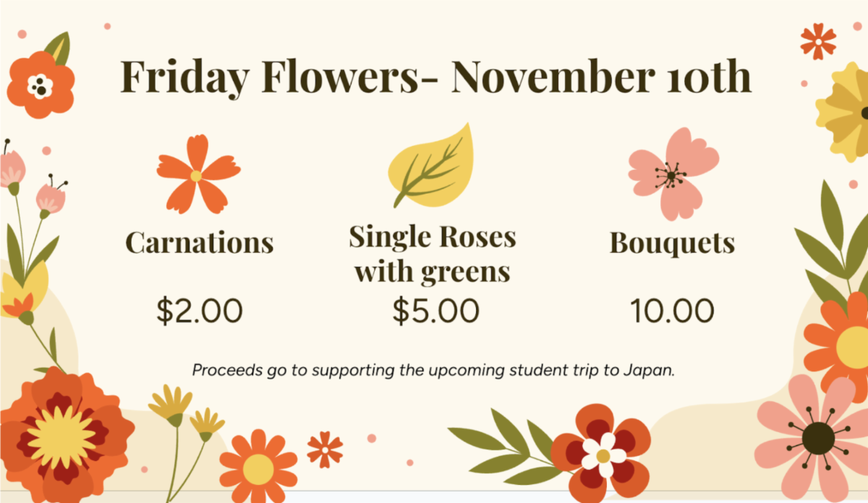The height and width of the screenshot is (503, 868).
Task: Select the Bouquets label
Action: pyautogui.click(x=673, y=243)
